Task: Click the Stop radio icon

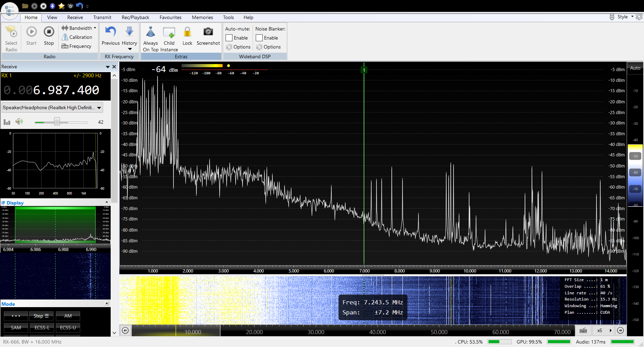Action: 49,32
